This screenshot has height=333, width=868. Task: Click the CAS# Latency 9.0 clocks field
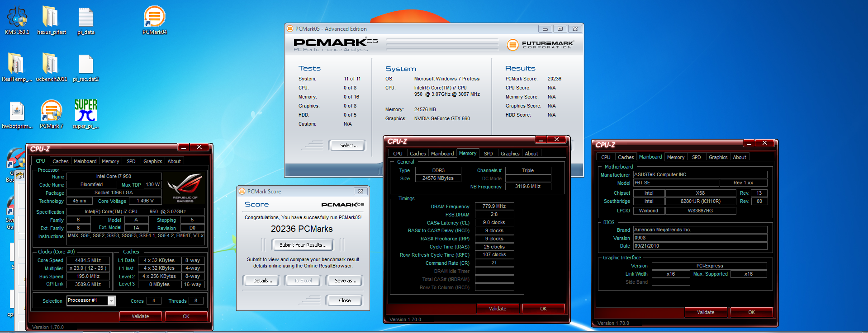pos(494,222)
